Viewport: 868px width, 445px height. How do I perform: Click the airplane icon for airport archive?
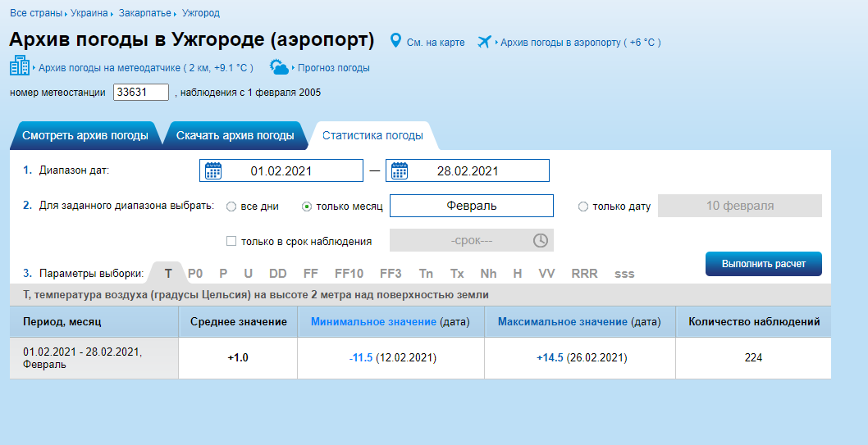point(484,42)
